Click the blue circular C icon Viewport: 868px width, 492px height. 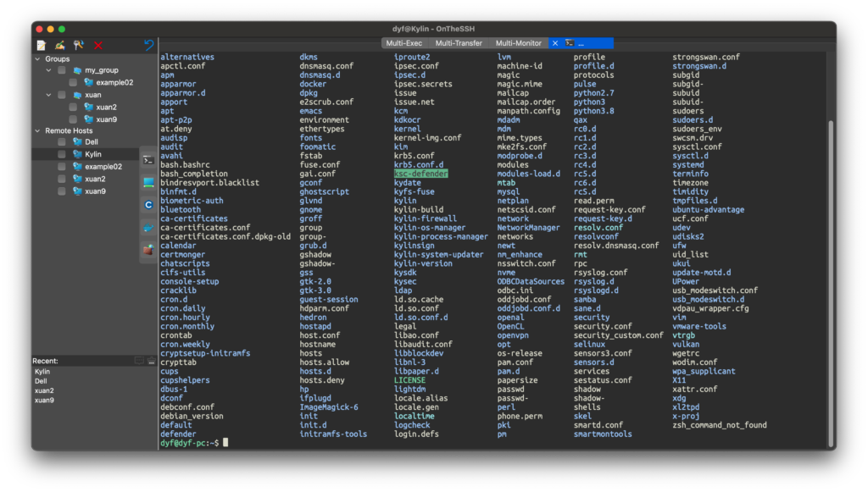(x=148, y=205)
